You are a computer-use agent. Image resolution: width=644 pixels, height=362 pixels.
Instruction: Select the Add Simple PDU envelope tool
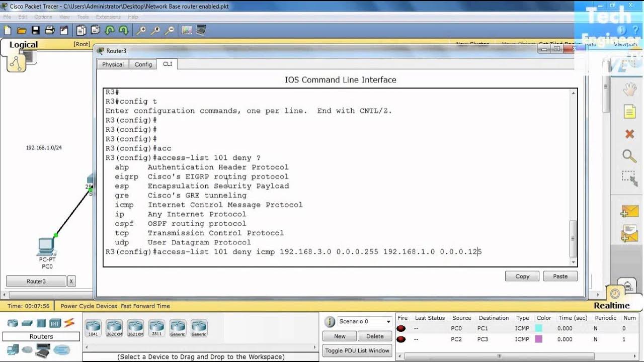pos(629,211)
